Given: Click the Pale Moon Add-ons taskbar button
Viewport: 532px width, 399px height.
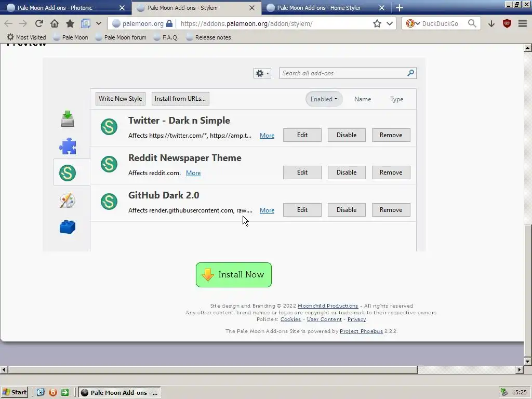Looking at the screenshot, I should click(119, 393).
